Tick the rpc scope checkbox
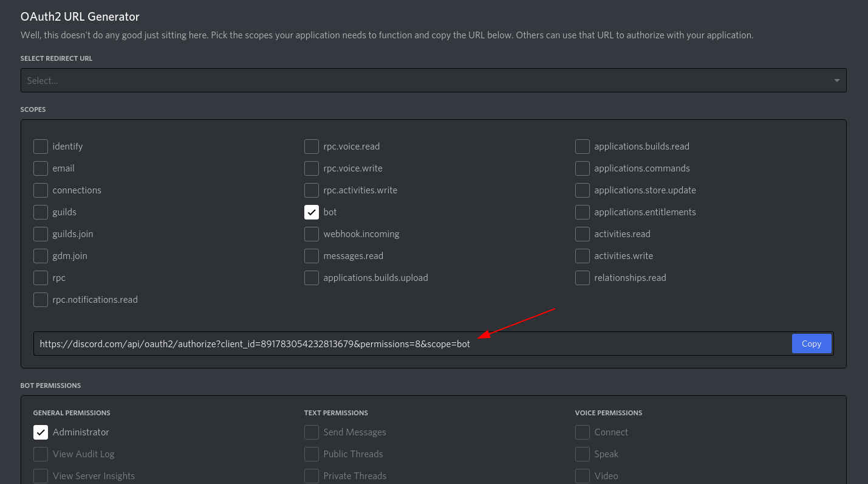 (41, 278)
